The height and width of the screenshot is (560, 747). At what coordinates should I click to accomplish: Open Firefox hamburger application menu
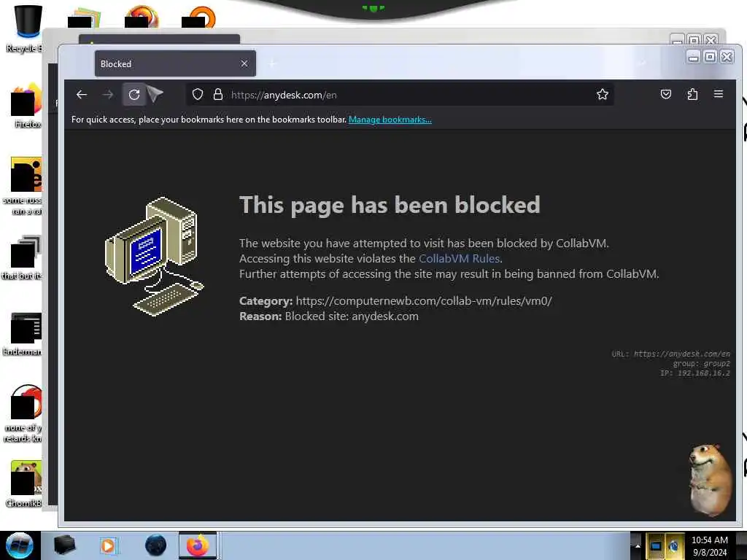point(719,94)
